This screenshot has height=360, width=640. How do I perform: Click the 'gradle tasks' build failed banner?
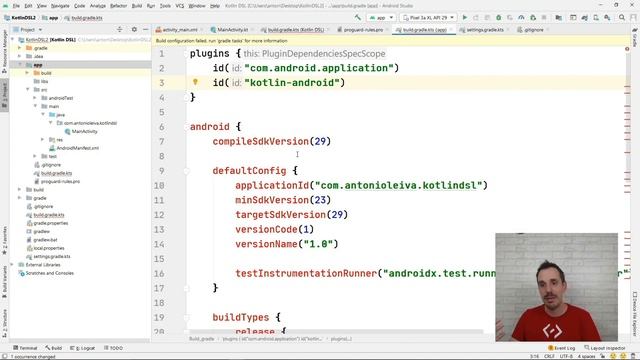[221, 41]
